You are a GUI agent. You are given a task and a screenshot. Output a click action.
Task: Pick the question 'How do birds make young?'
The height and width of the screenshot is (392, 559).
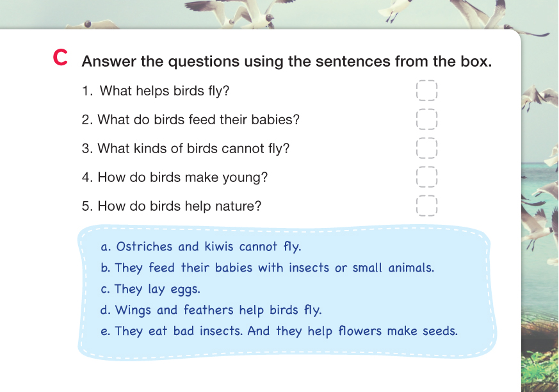pos(175,177)
